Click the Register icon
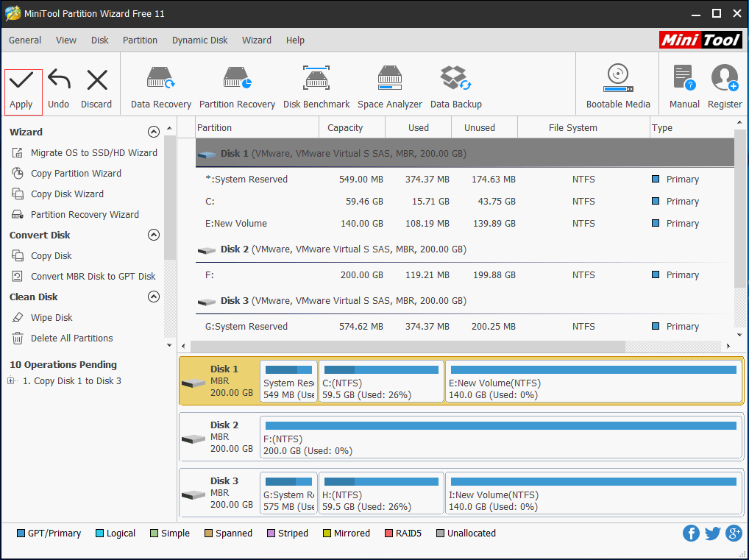Screen dimensions: 749x560 click(725, 87)
